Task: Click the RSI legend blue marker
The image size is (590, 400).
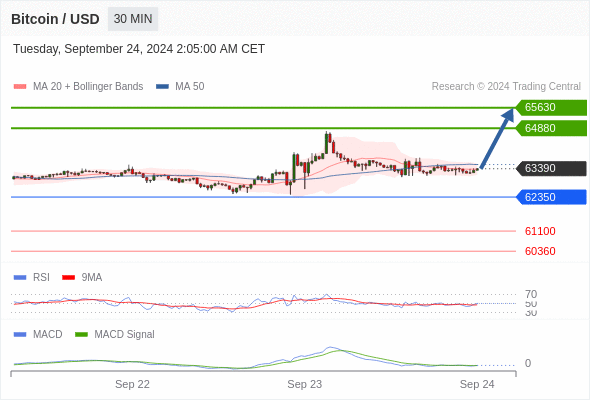Action: (20, 278)
